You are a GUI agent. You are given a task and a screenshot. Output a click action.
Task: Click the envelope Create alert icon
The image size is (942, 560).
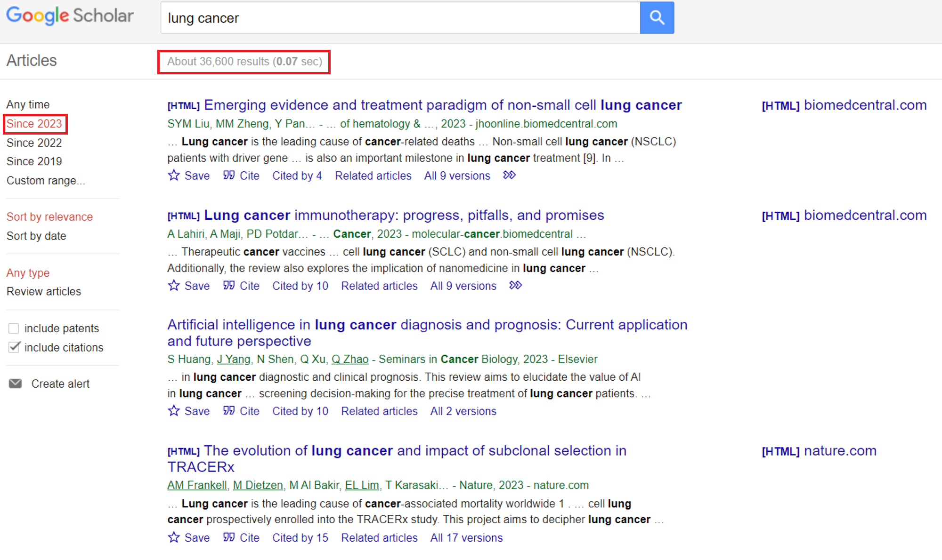click(16, 384)
